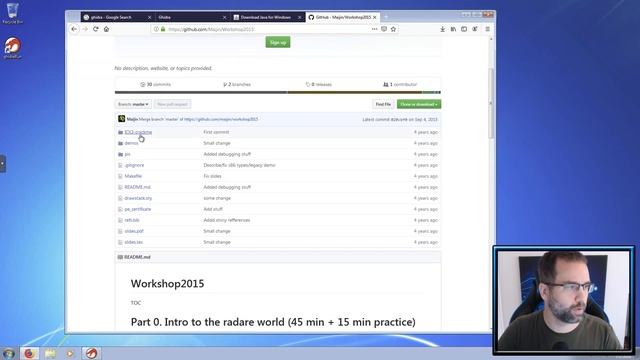View the 0 releases link
Image resolution: width=640 pixels, height=360 pixels.
318,84
